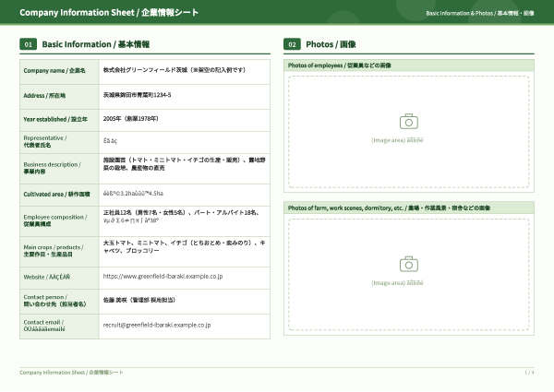Select the 'Contact email' row label
Viewport: 554px width, 392px height.
(x=44, y=326)
